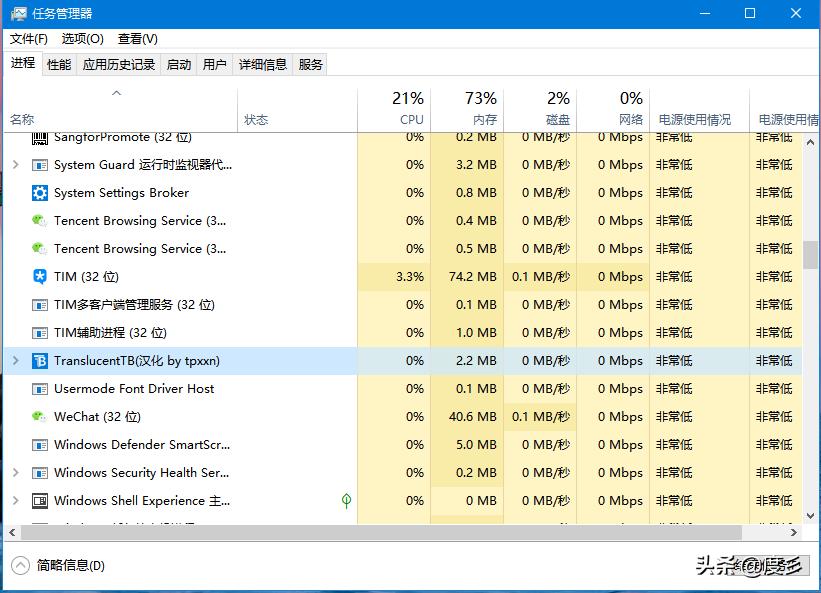This screenshot has width=821, height=593.
Task: Sort by the 网络 column header
Action: pyautogui.click(x=613, y=110)
